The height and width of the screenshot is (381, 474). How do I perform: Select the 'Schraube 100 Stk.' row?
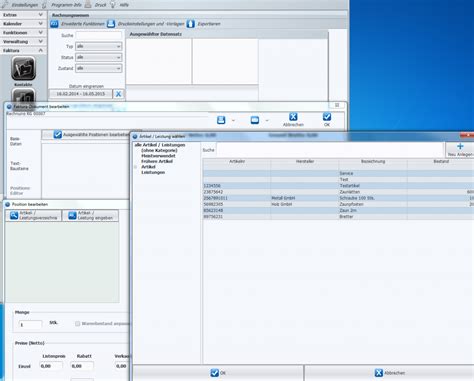coord(338,198)
